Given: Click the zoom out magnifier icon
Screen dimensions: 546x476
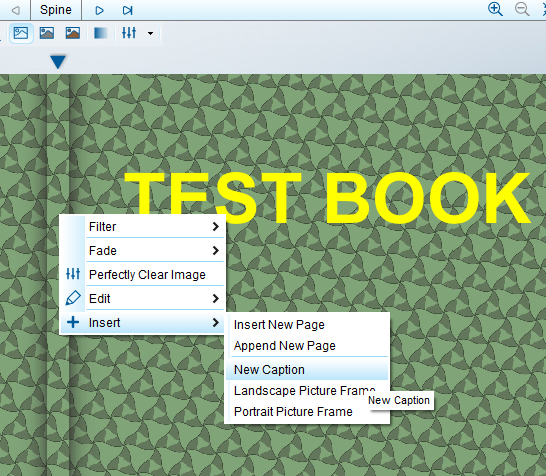Looking at the screenshot, I should (x=522, y=9).
